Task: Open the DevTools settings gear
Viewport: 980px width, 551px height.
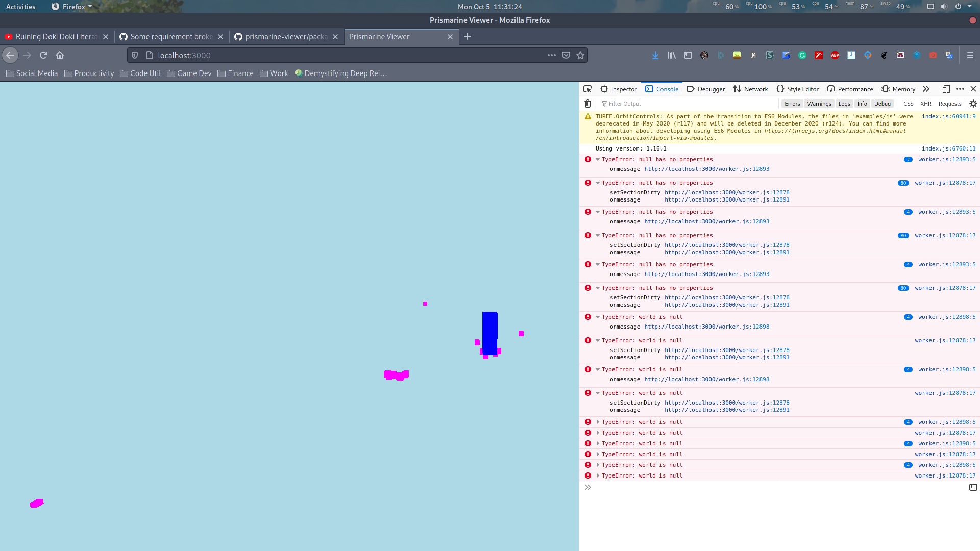Action: click(x=973, y=103)
